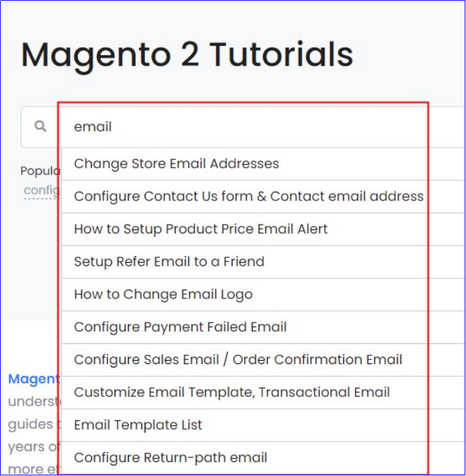This screenshot has width=466, height=476.
Task: Open the "Email Template List" suggestion
Action: click(244, 425)
